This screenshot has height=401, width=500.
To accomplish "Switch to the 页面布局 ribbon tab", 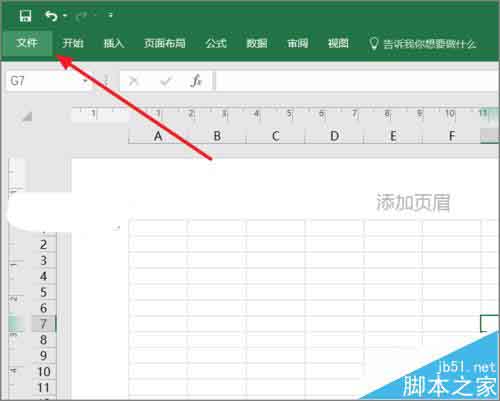I will (165, 43).
